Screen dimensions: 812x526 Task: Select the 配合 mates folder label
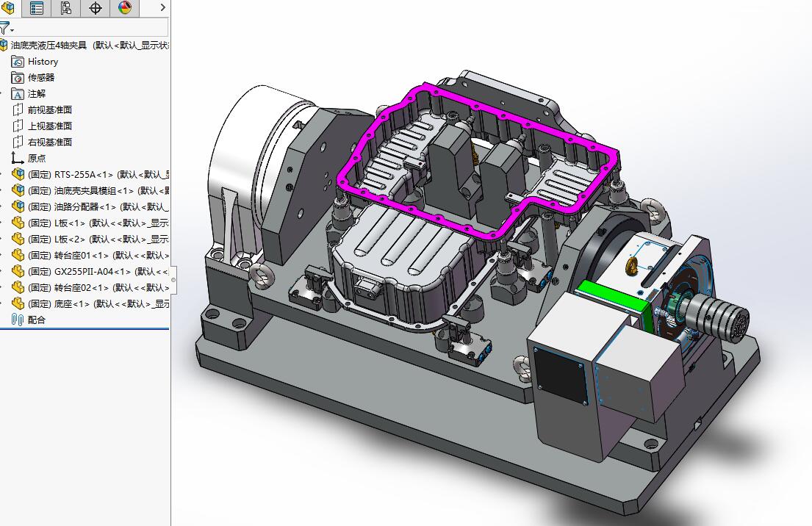(37, 320)
